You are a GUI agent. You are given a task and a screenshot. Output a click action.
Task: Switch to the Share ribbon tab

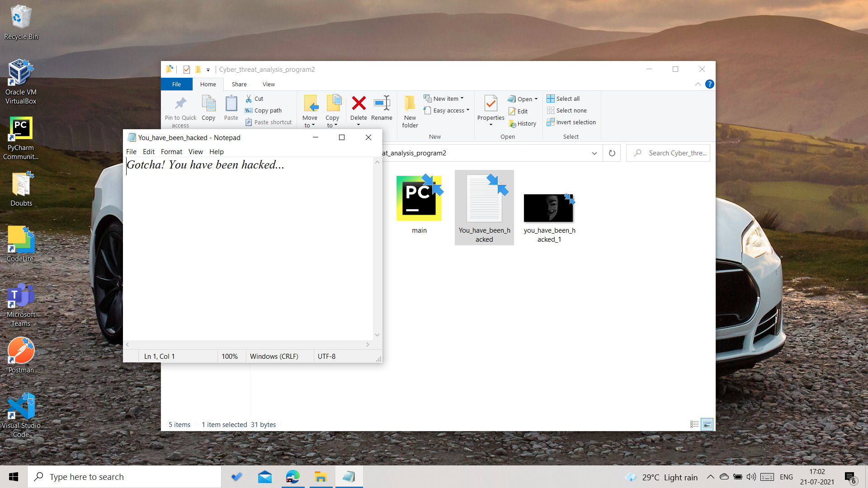[x=239, y=84]
